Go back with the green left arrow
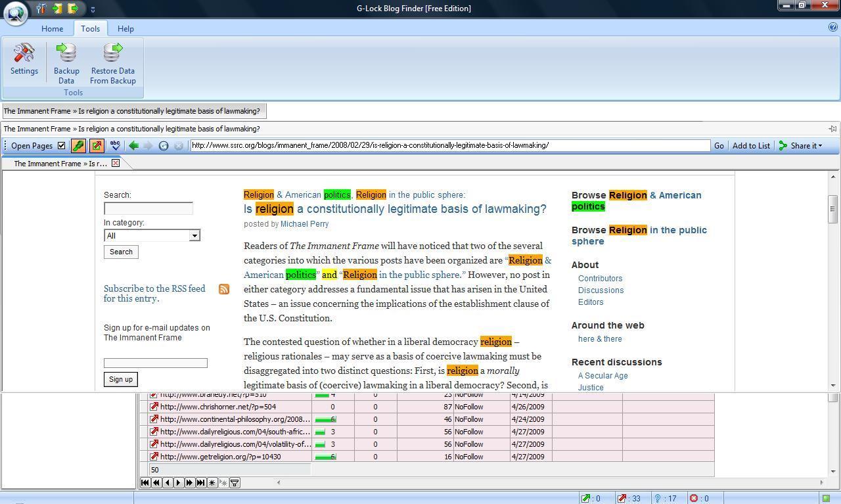This screenshot has width=841, height=504. pyautogui.click(x=134, y=146)
